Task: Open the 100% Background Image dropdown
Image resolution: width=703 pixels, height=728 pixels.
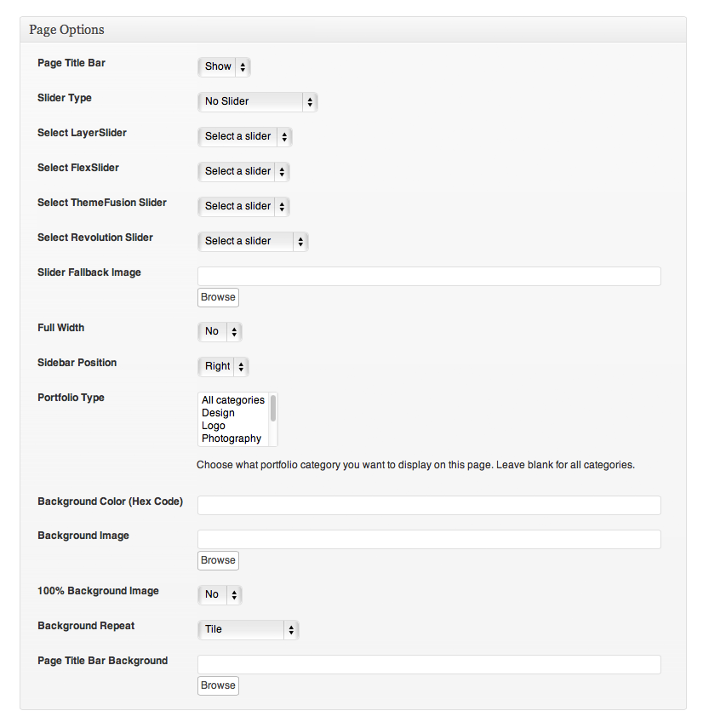Action: [x=220, y=594]
